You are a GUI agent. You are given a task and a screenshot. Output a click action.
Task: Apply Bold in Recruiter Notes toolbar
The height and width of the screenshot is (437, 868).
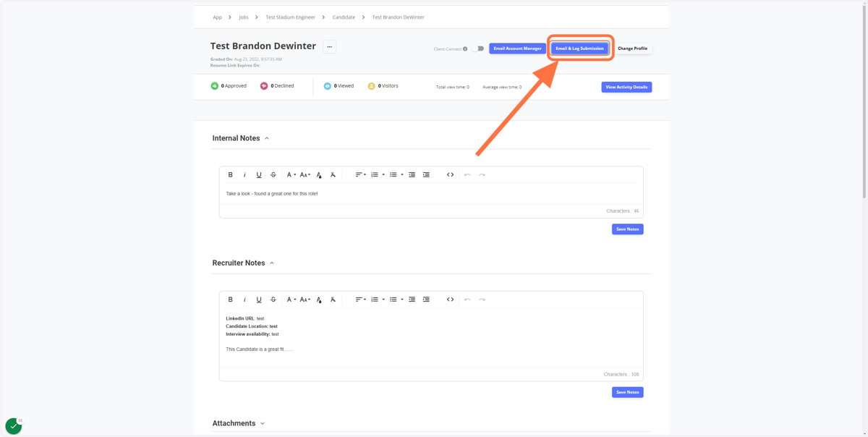click(x=231, y=300)
